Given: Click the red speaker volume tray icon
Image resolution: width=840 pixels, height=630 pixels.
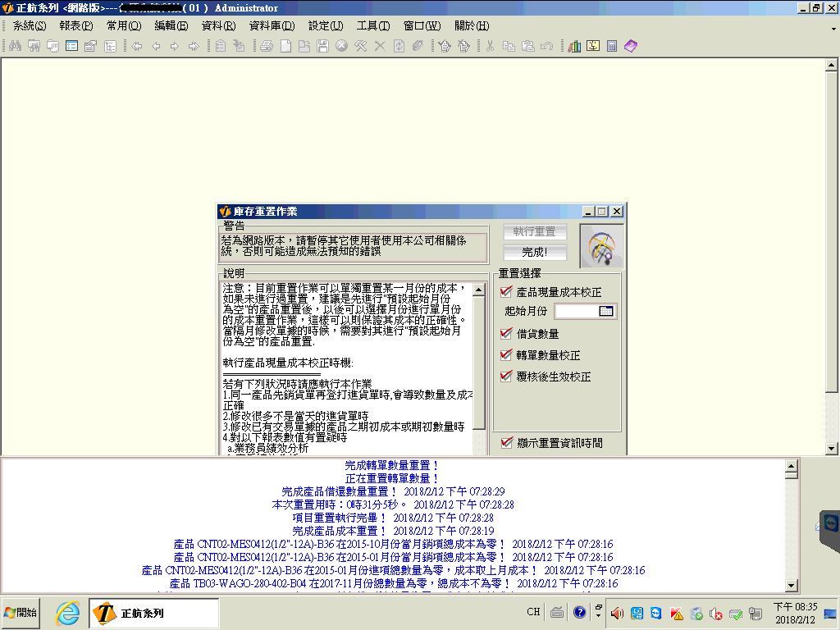Looking at the screenshot, I should click(x=617, y=614).
